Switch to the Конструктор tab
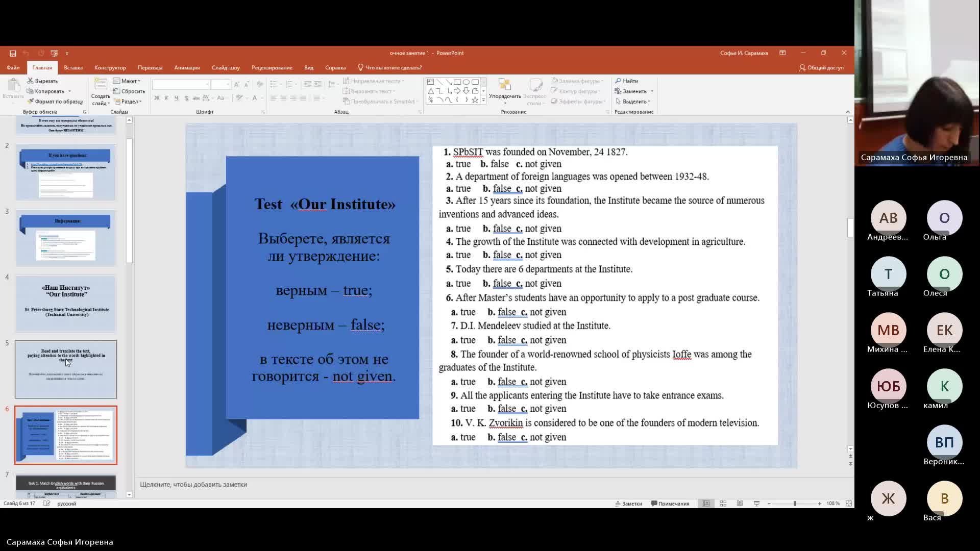 (x=110, y=68)
